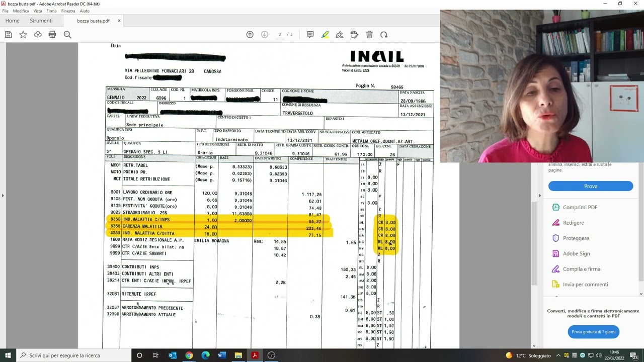
Task: Open the Windows Start menu
Action: 8,355
